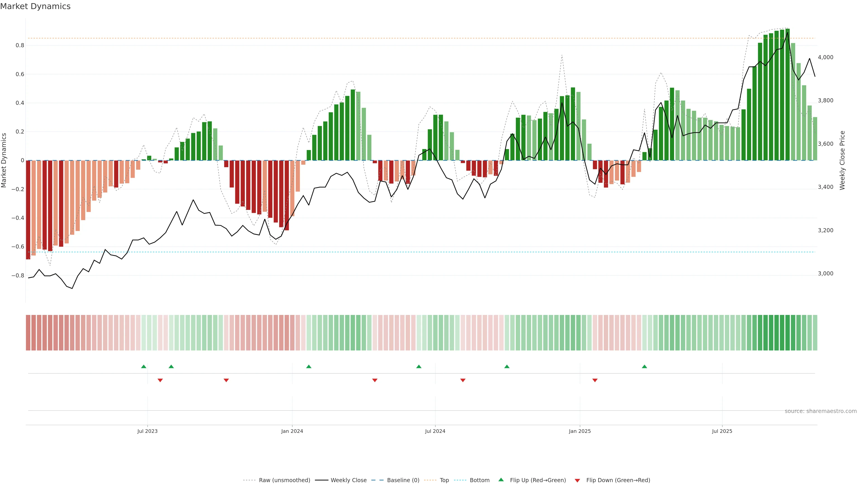Click the first red flip-down triangle marker
This screenshot has width=868, height=488.
click(x=160, y=380)
